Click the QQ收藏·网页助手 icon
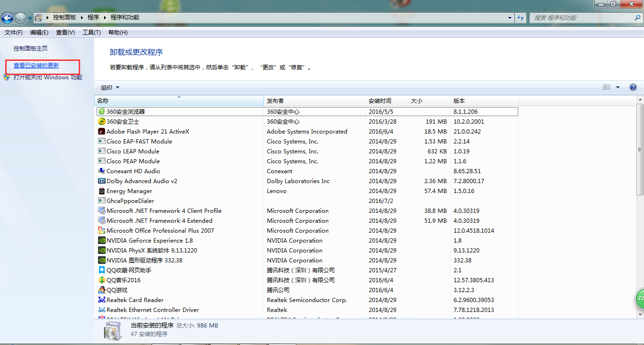Screen dimensions: 644x345 101,270
